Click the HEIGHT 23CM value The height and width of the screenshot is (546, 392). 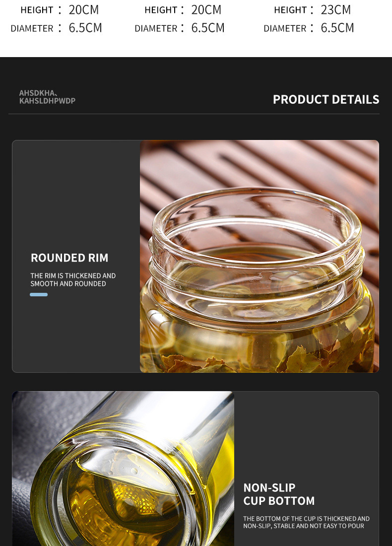335,10
